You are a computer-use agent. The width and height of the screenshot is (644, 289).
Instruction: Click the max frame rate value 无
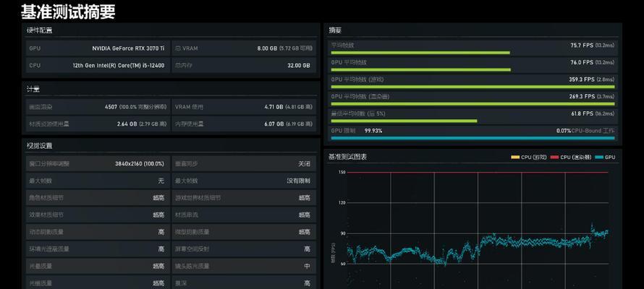pyautogui.click(x=161, y=181)
